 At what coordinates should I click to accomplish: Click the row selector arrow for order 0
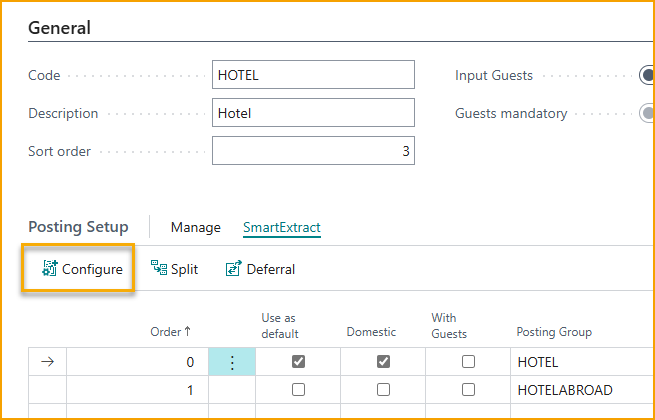tap(47, 363)
